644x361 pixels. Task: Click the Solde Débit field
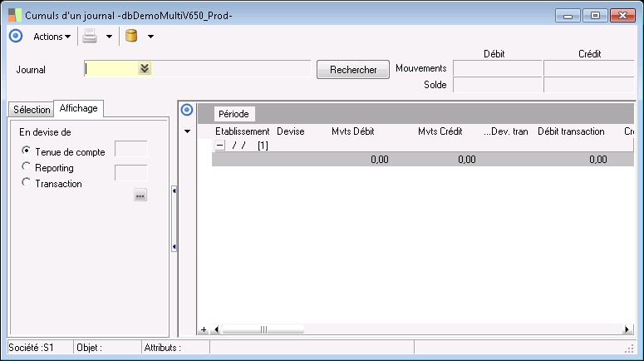[x=498, y=85]
